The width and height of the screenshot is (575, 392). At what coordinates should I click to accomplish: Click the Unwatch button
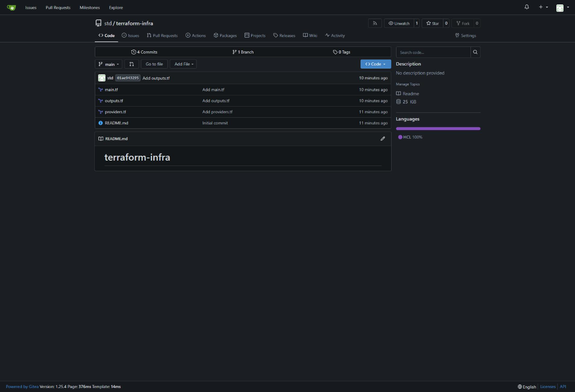click(399, 23)
